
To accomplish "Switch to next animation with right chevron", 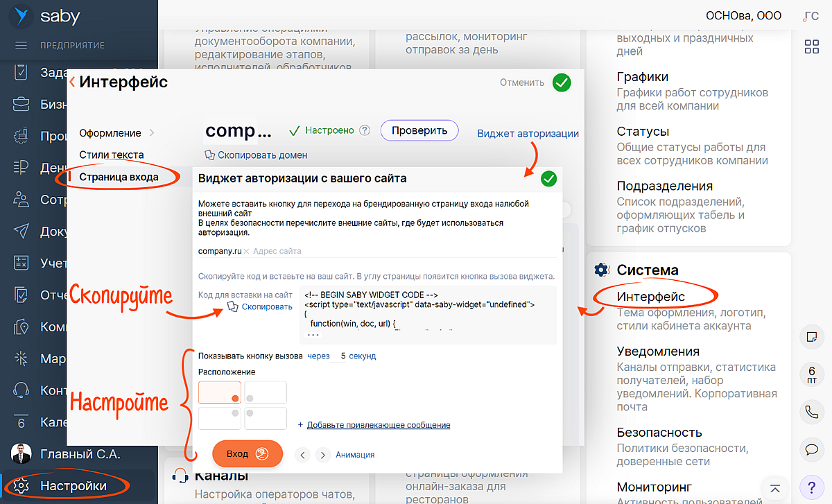I will click(x=322, y=455).
